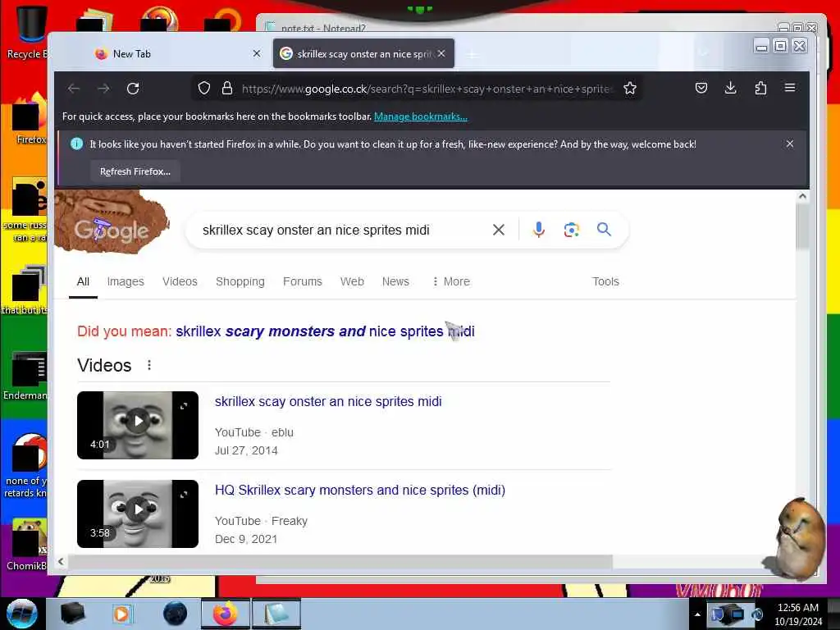
Task: Play the 3:58 Freaky video thumbnail
Action: [138, 514]
